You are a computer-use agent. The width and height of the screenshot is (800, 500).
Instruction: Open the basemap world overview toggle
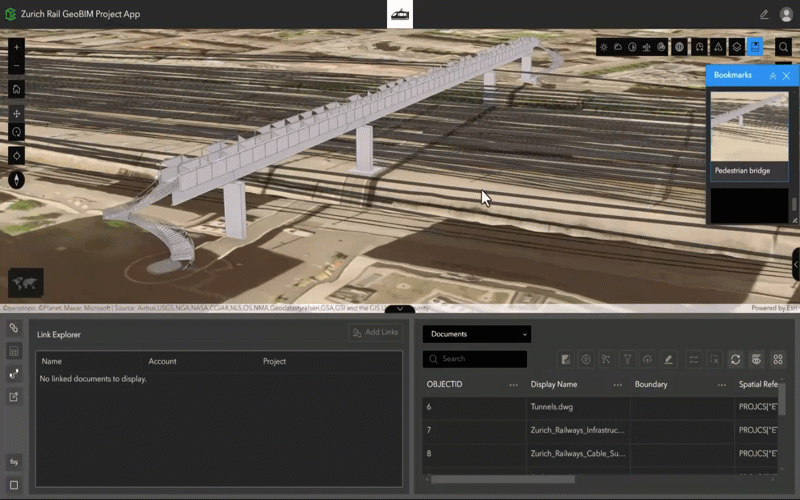click(26, 283)
